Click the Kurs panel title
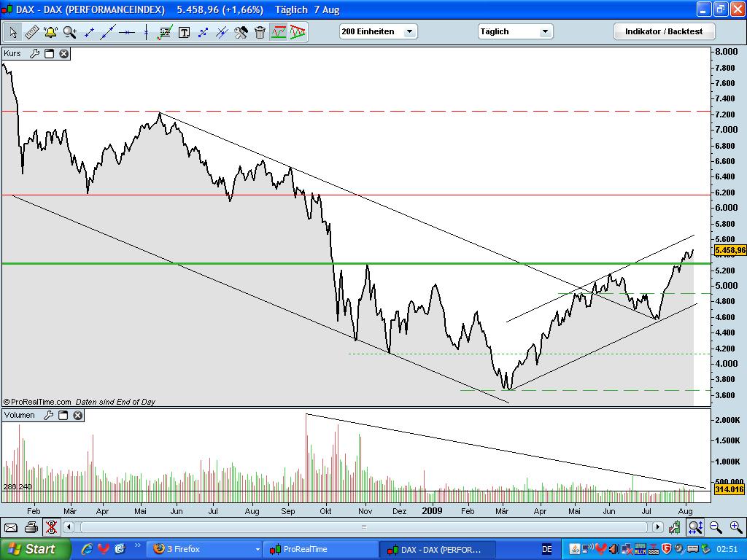 (x=12, y=53)
